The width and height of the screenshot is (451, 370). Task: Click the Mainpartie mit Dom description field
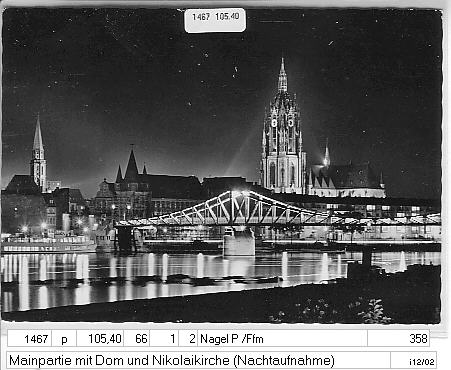pos(198,360)
